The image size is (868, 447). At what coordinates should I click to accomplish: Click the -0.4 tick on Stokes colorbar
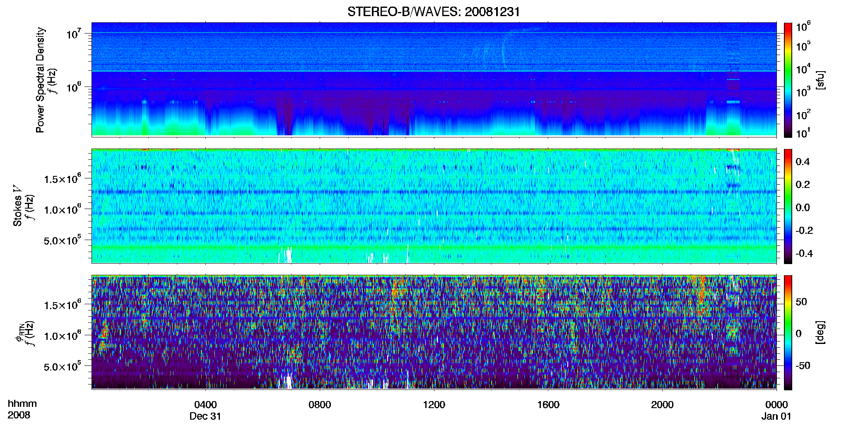click(x=804, y=254)
